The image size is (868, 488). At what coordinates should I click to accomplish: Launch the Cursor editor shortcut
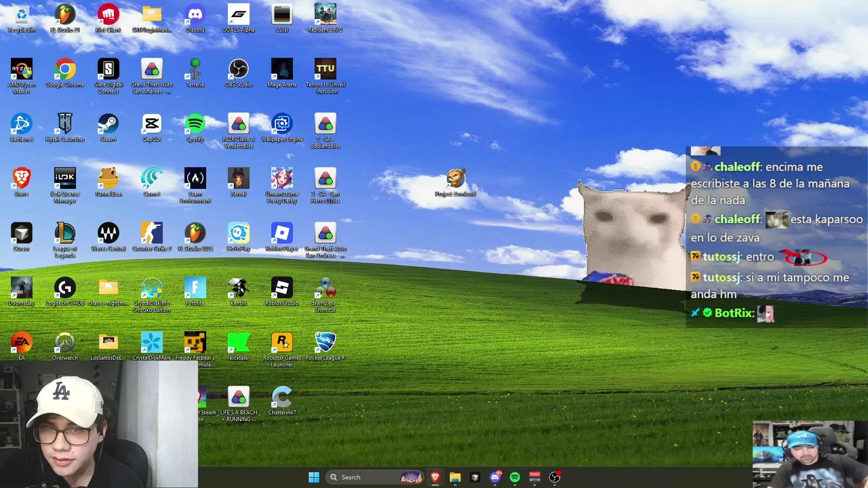point(22,237)
